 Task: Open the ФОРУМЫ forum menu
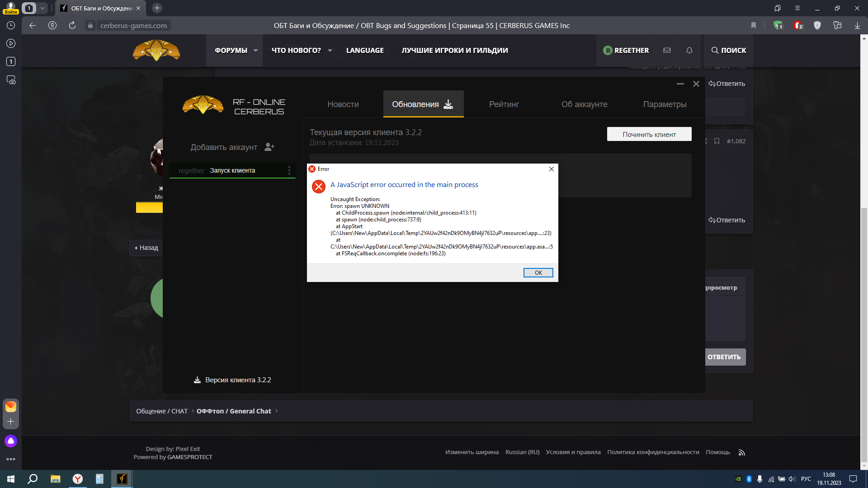(x=231, y=51)
